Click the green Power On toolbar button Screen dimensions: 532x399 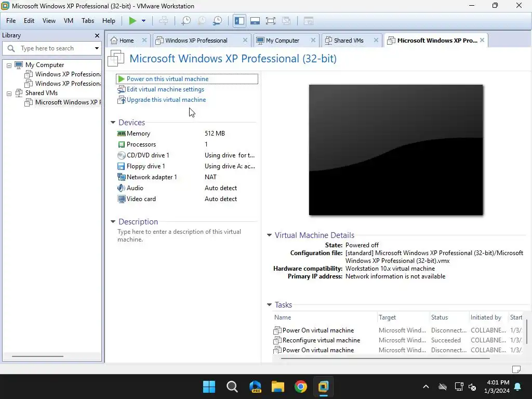point(132,21)
